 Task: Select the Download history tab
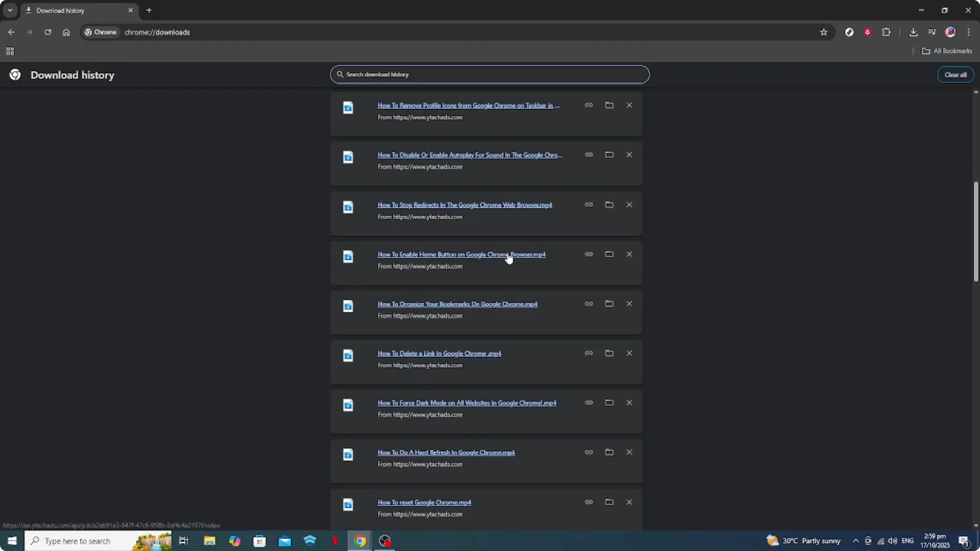[65, 10]
